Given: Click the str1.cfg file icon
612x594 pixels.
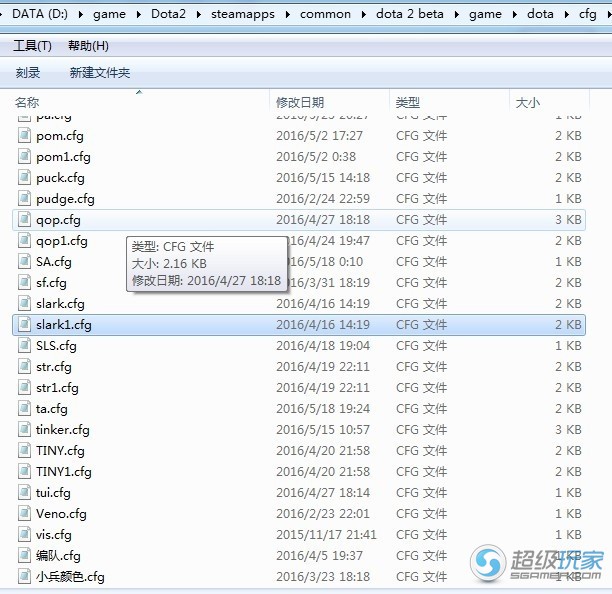Looking at the screenshot, I should [24, 388].
